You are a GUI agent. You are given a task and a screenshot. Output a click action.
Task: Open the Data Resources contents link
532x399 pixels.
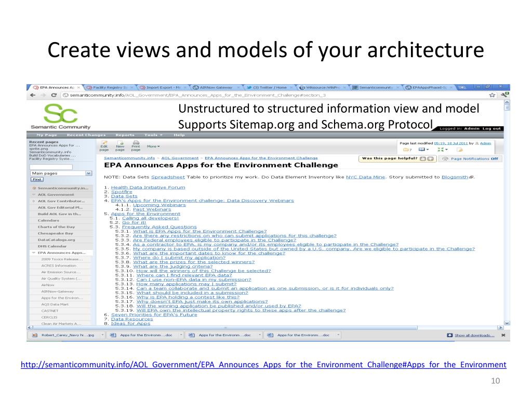click(x=132, y=319)
